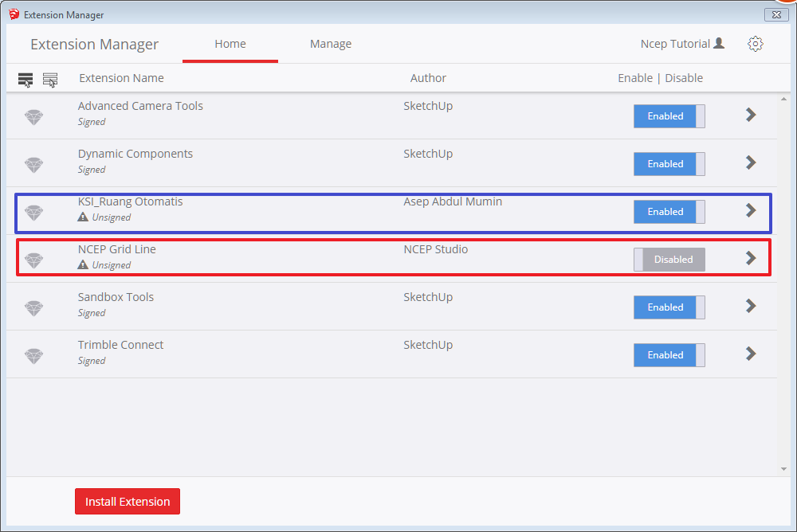Toggle Sandbox Tools Enabled switch
The image size is (797, 532).
coord(669,307)
